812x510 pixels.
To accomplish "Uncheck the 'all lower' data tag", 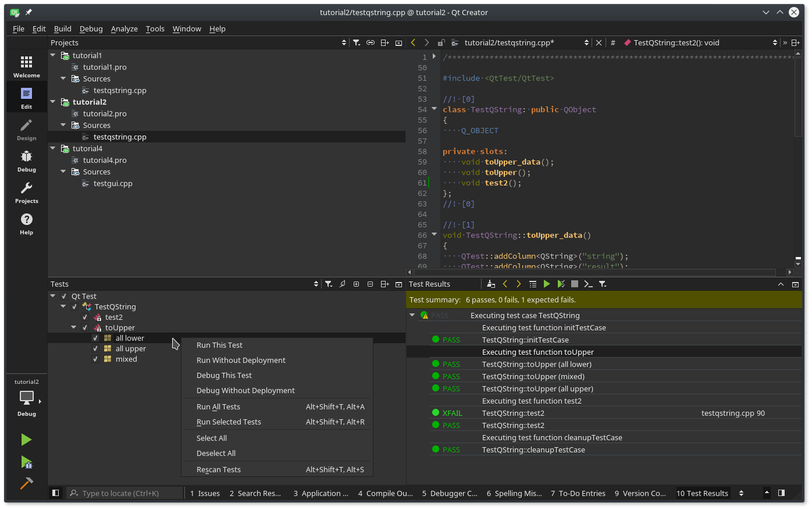I will (x=95, y=338).
